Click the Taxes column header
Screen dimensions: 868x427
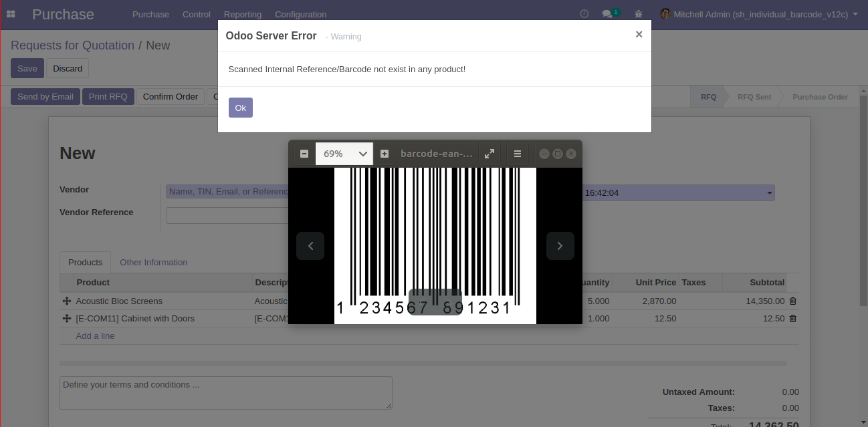click(700, 283)
